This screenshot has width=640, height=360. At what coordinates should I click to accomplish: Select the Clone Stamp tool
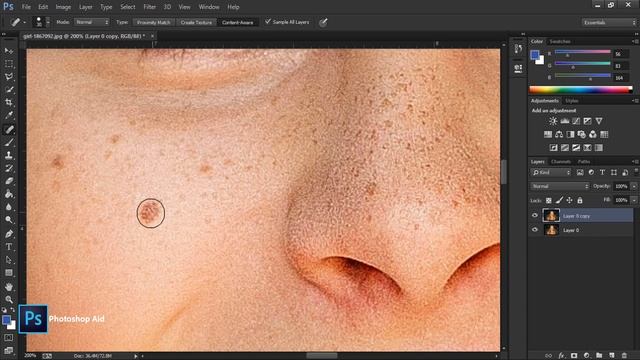(x=9, y=156)
